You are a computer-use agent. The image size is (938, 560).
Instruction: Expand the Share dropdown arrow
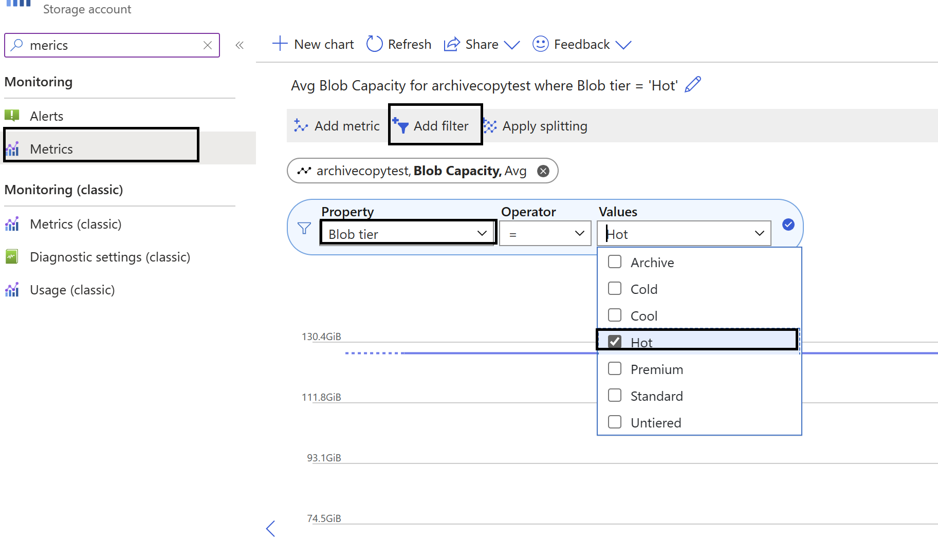(512, 45)
